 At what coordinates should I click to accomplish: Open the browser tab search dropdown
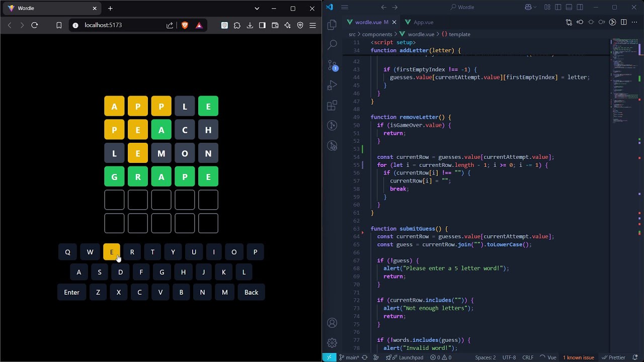click(x=257, y=8)
